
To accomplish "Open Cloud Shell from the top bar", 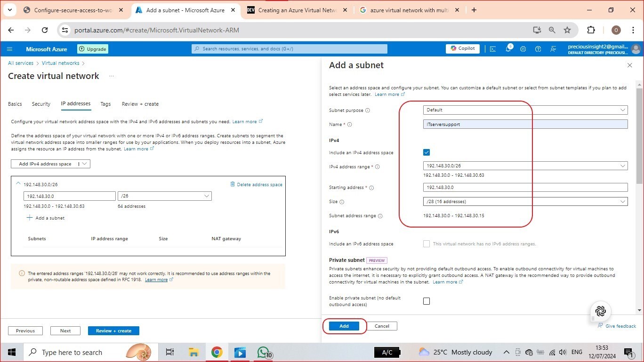I will (x=493, y=49).
